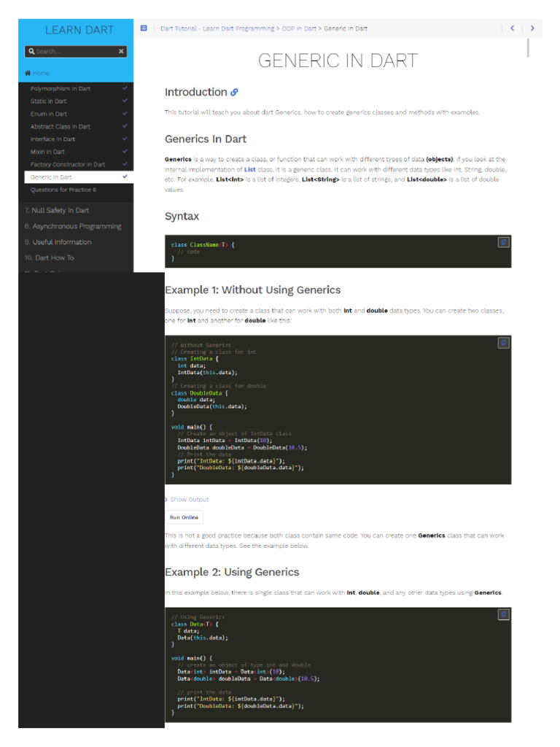Screen dimensions: 560x747
Task: Expand the 7. Null Safety In Dart chapter
Action: (57, 210)
